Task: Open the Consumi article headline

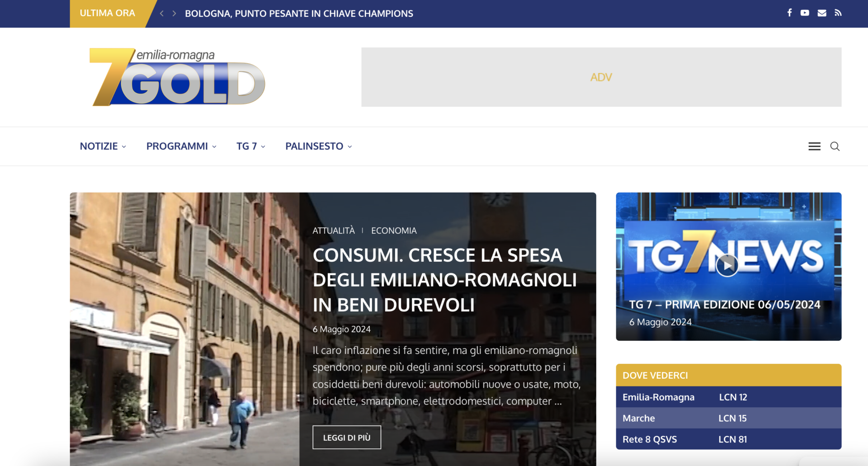Action: [445, 280]
